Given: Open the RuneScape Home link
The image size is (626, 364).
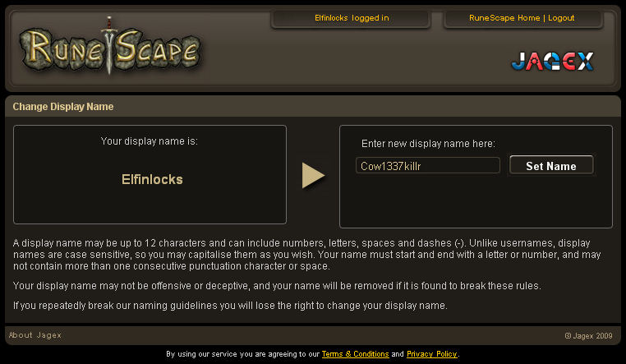Looking at the screenshot, I should pos(504,18).
